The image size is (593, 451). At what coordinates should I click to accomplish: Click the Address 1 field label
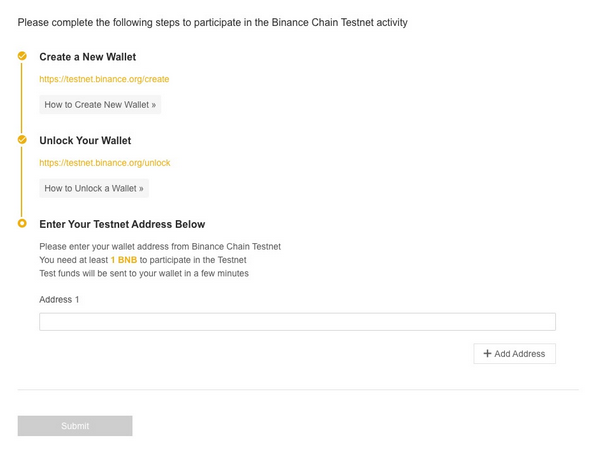click(x=59, y=299)
